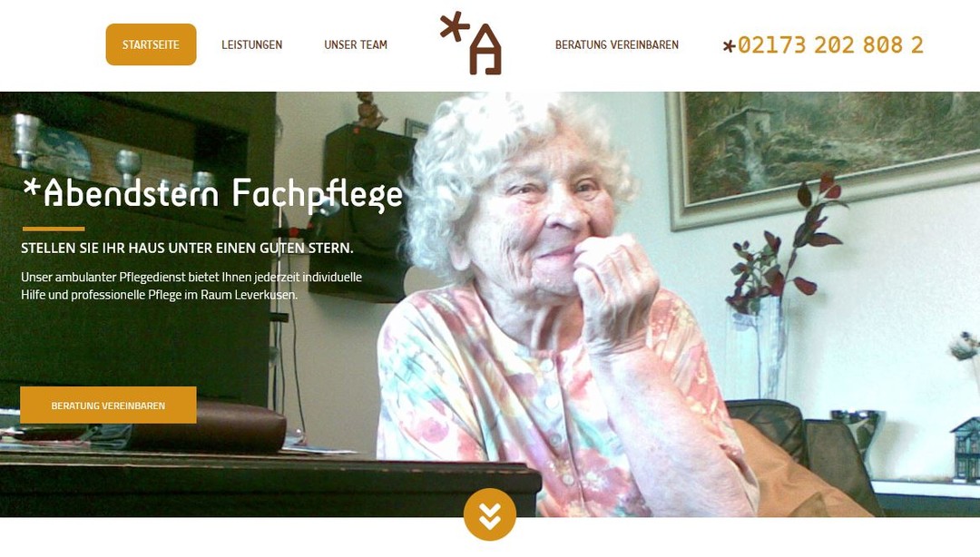Open the LEISTUNGEN menu item

tap(252, 44)
